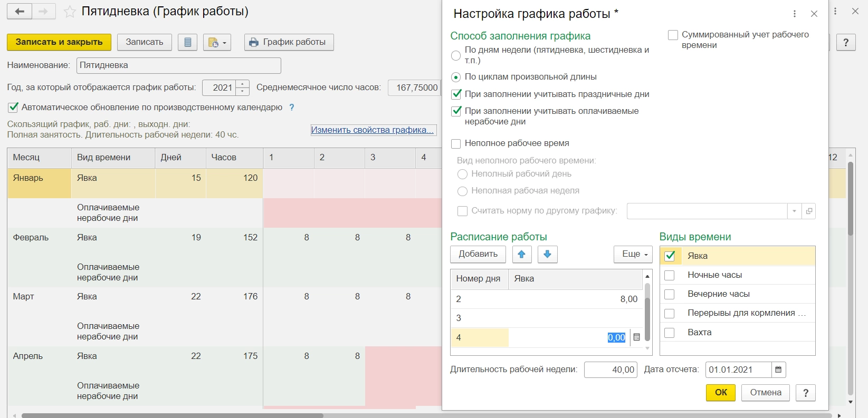Check Ночные часы in time types list

point(669,275)
